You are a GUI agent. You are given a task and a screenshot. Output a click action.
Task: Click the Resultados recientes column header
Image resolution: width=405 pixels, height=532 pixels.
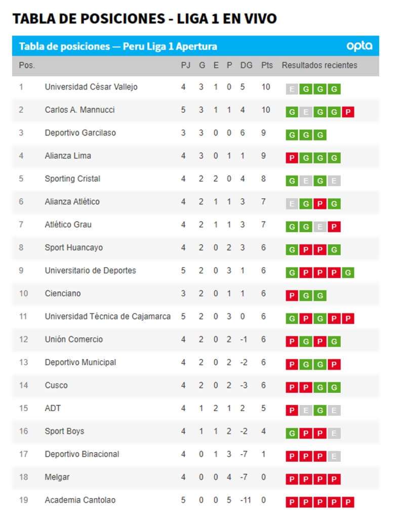319,65
